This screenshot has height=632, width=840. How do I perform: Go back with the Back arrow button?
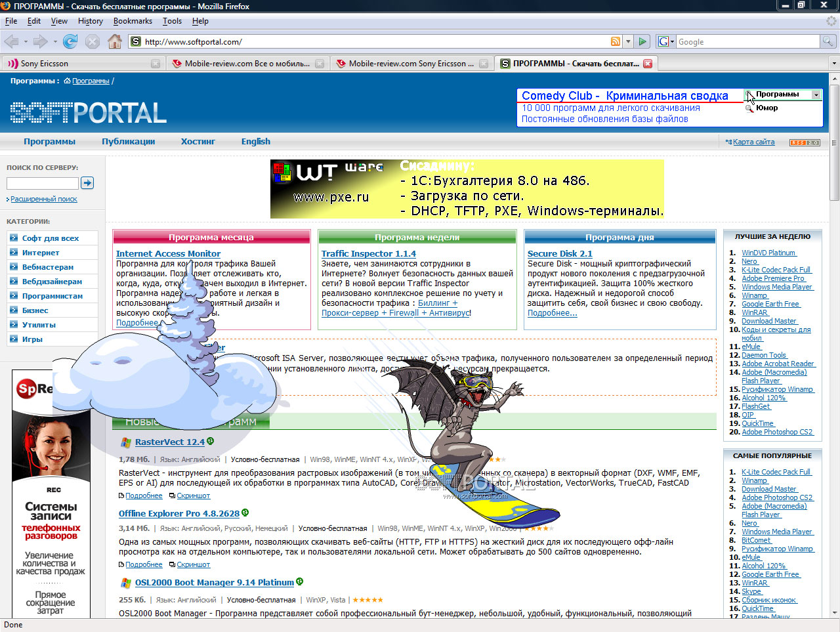pos(11,41)
